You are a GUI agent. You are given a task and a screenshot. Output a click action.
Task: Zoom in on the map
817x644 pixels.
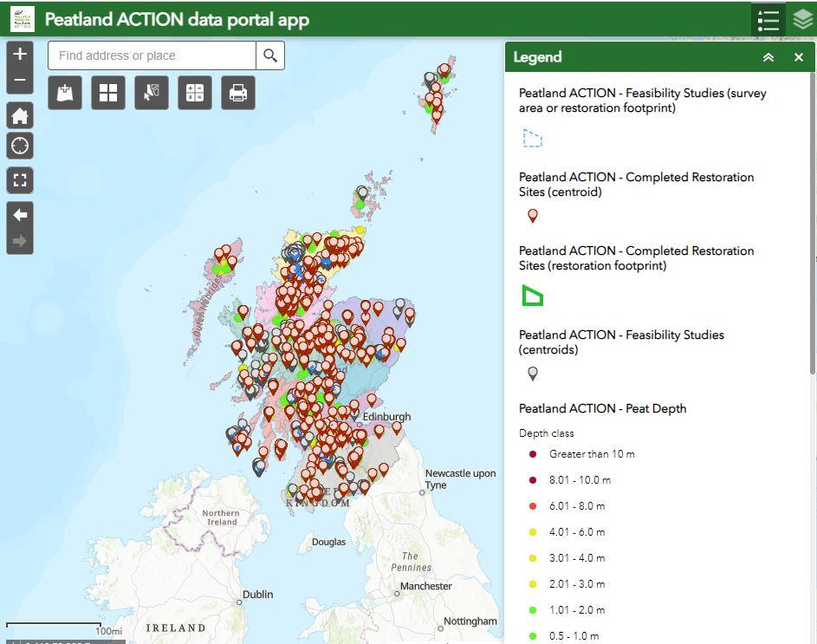tap(20, 54)
